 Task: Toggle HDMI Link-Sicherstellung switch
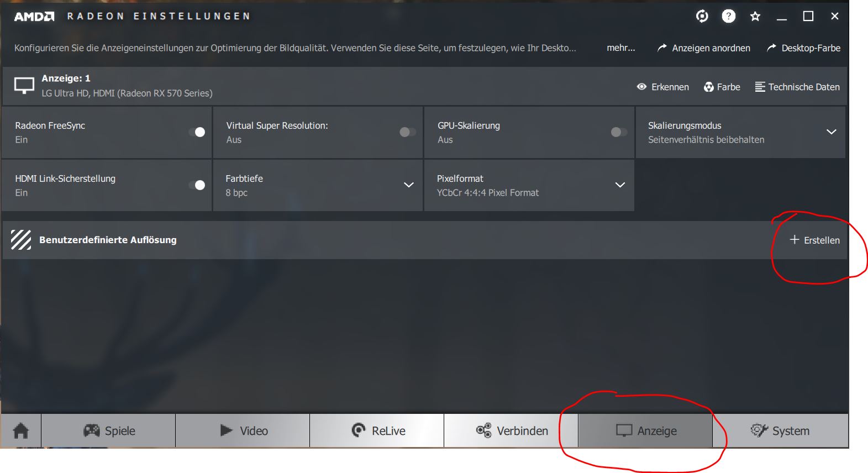pos(197,185)
